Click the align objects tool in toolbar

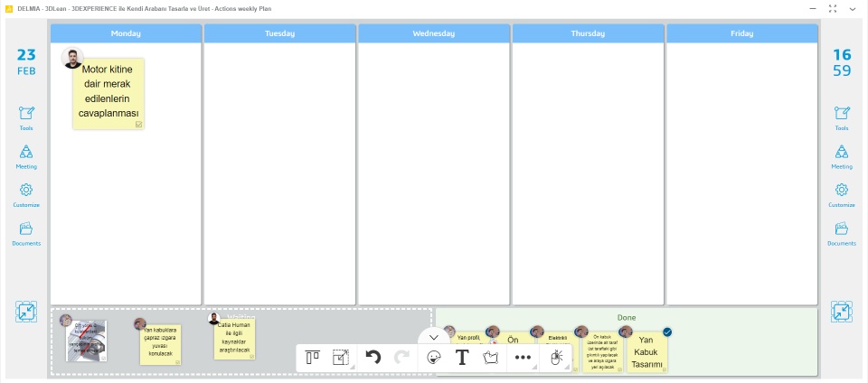[313, 357]
